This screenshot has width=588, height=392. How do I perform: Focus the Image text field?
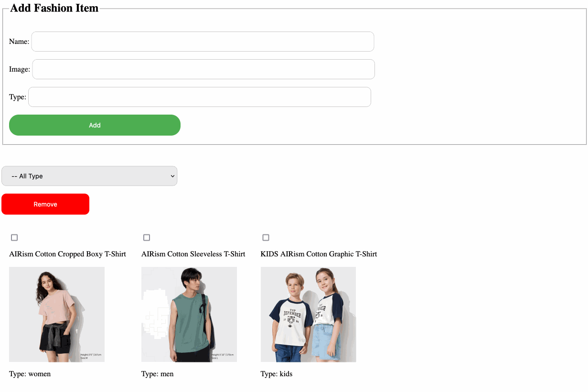(x=203, y=69)
